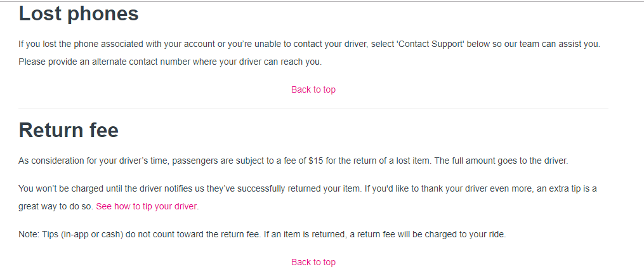Click 'The full amount goes to the driver' sentence

pos(501,161)
